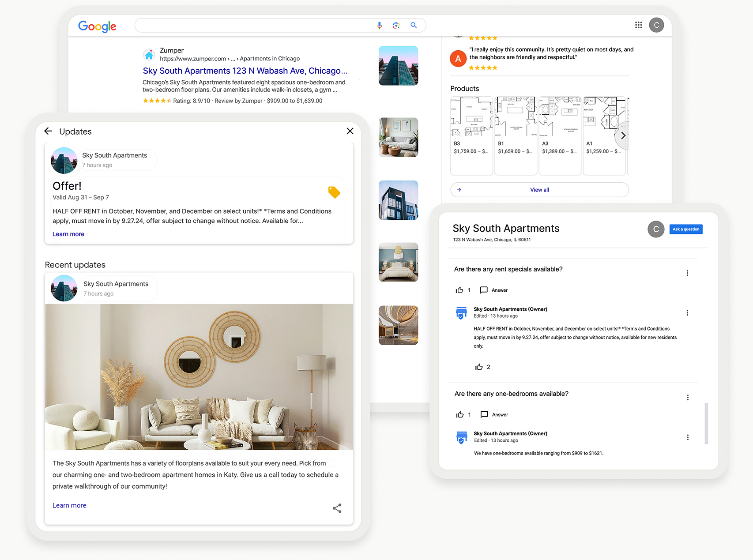The height and width of the screenshot is (560, 753).
Task: Click the Zumper rating stars line
Action: (x=232, y=101)
